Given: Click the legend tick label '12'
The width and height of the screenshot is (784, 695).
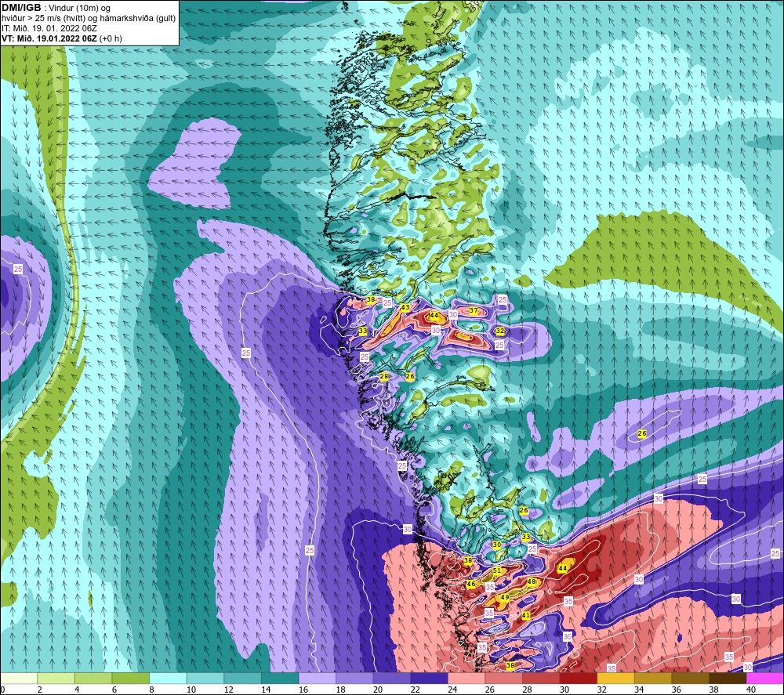Looking at the screenshot, I should tap(228, 690).
